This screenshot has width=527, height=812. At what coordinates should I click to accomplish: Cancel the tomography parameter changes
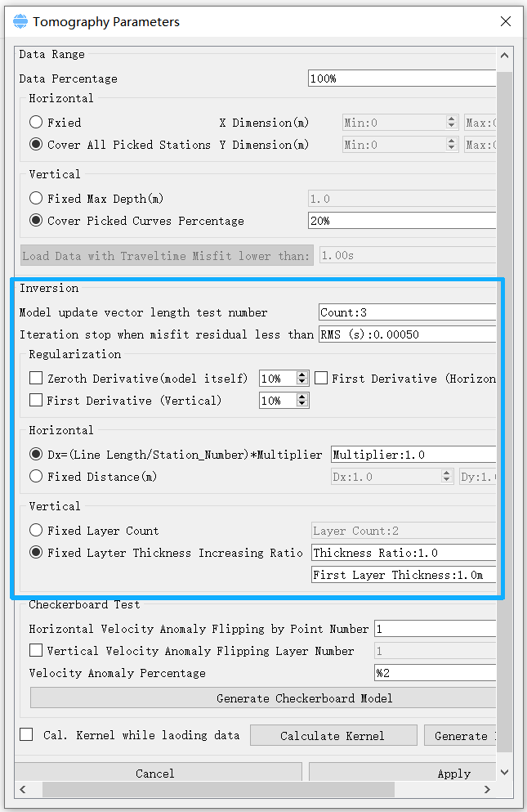pyautogui.click(x=155, y=774)
